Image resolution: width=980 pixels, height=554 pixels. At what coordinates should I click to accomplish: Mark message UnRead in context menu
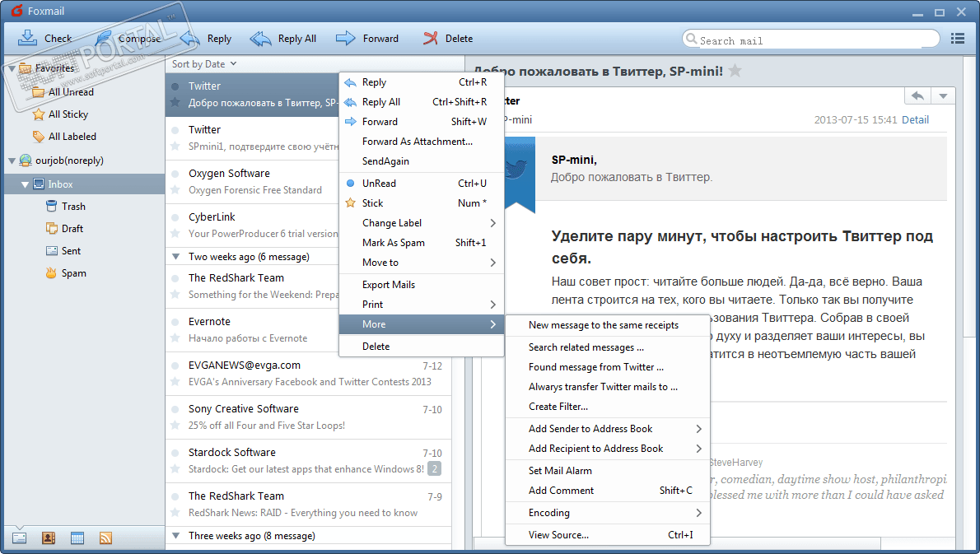click(x=422, y=184)
